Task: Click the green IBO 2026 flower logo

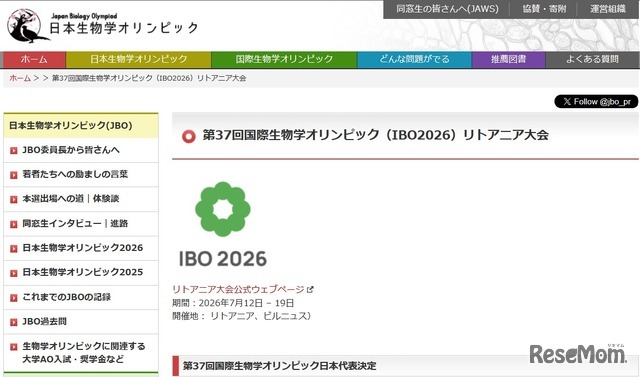Action: coord(223,209)
